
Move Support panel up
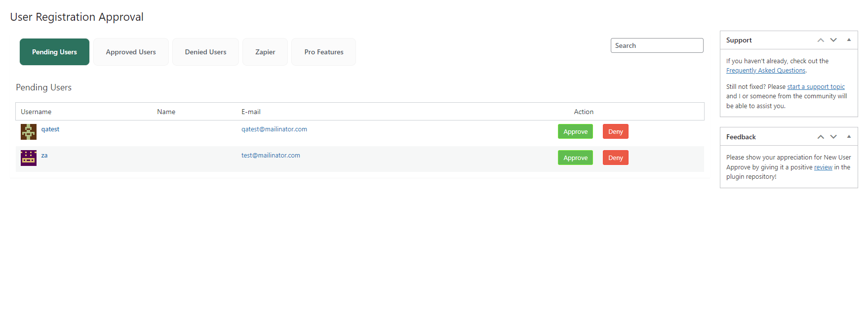coord(821,40)
